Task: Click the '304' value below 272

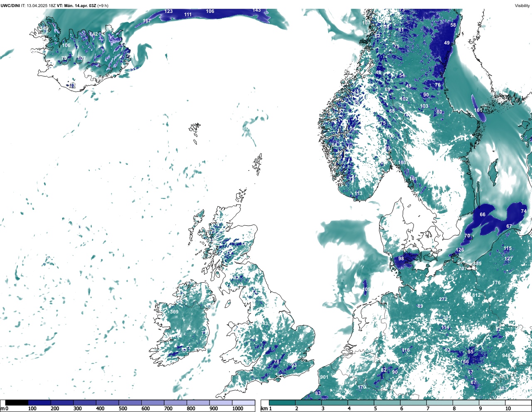Action: pyautogui.click(x=447, y=317)
